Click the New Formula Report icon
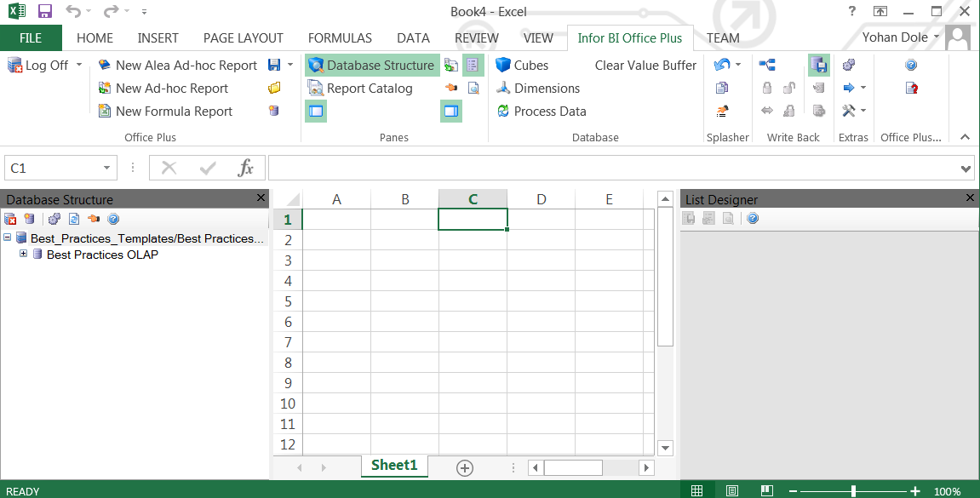The width and height of the screenshot is (980, 498). 105,111
